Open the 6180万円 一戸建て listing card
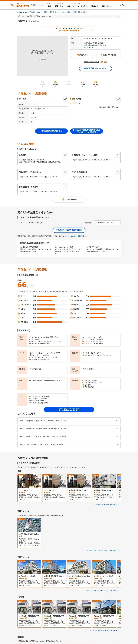 tap(29, 614)
